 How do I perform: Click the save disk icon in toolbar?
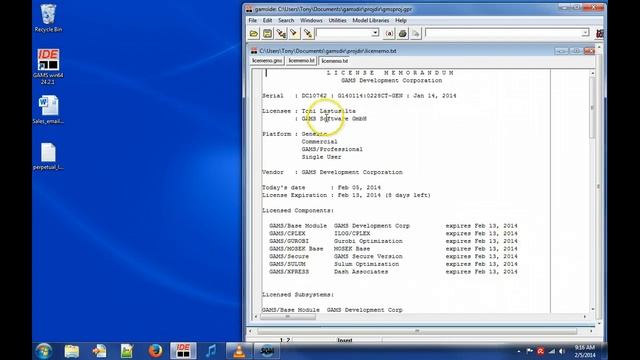pyautogui.click(x=267, y=33)
